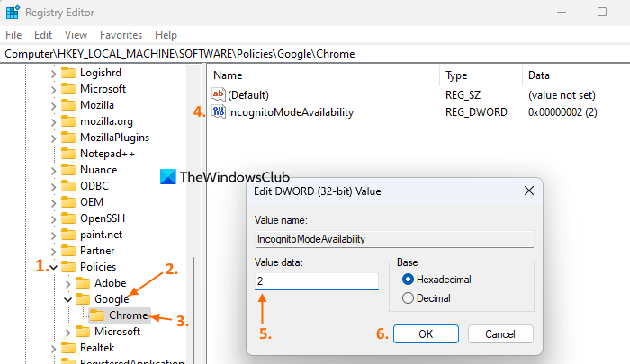Viewport: 630px width, 364px height.
Task: Minimize the Registry Editor window
Action: 562,12
